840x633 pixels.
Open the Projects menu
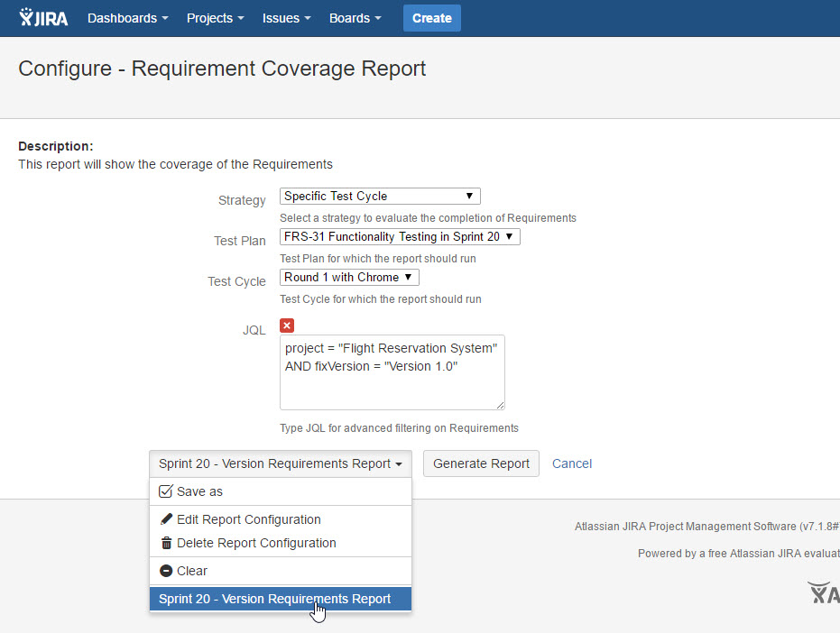point(215,18)
